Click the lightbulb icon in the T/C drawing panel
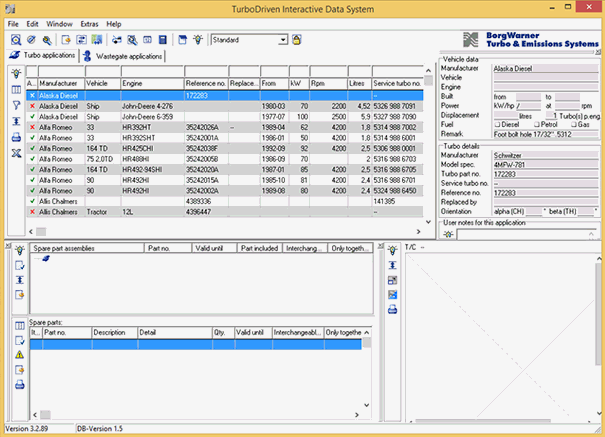Viewport: 605px width, 437px height. click(392, 250)
